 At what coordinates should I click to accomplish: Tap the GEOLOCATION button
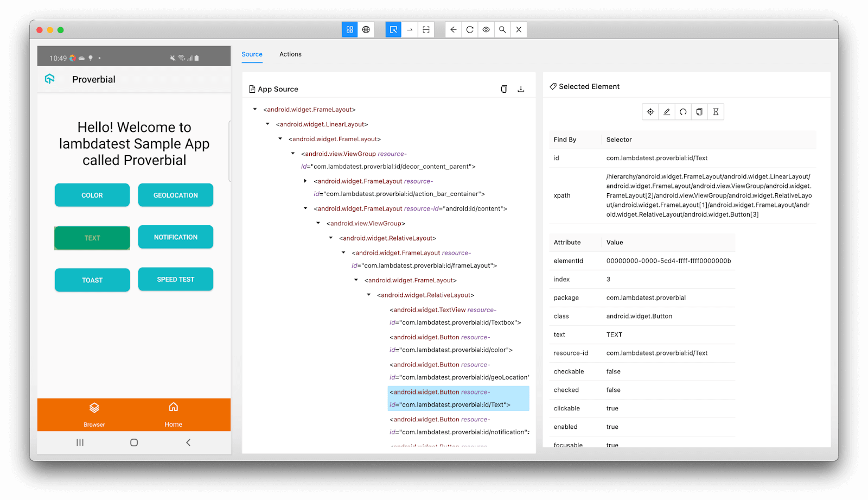click(176, 195)
